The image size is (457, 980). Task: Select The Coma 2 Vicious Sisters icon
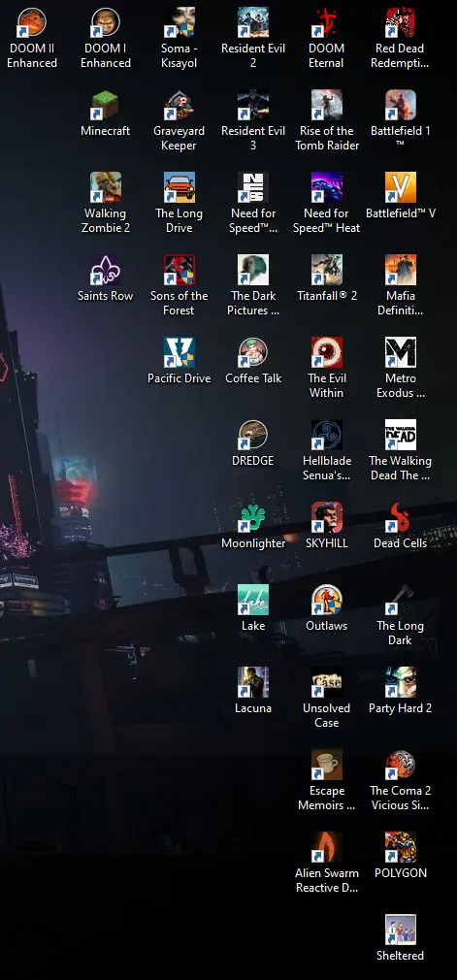click(x=401, y=766)
